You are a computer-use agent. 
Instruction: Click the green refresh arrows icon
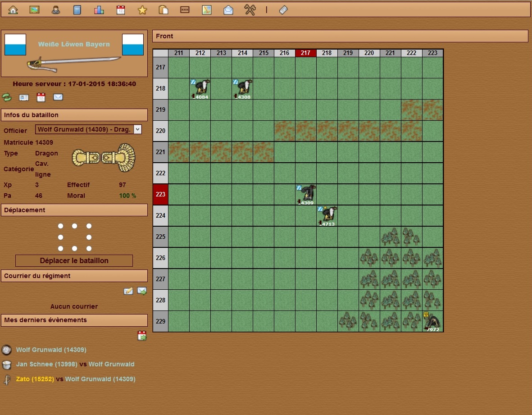(7, 97)
